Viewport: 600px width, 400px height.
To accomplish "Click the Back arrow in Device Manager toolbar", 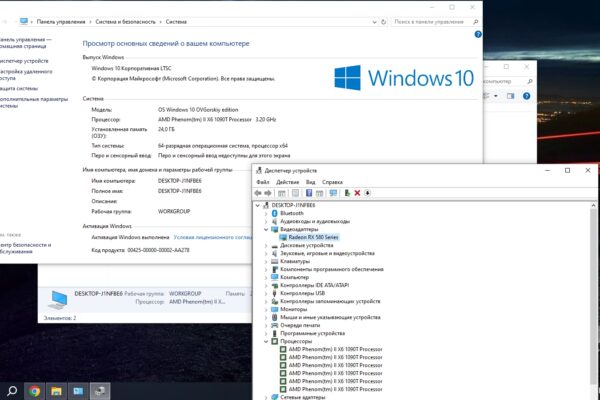I will click(258, 193).
